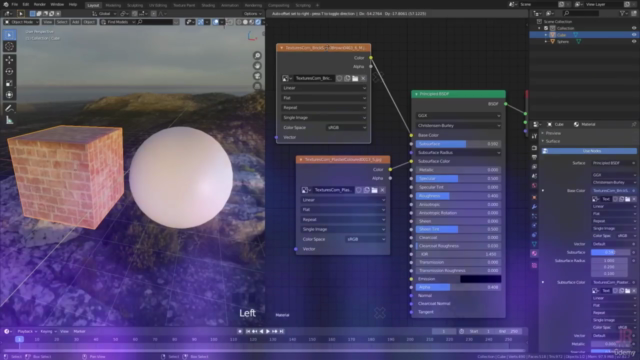
Task: Activate the Move tool
Action: 9,60
